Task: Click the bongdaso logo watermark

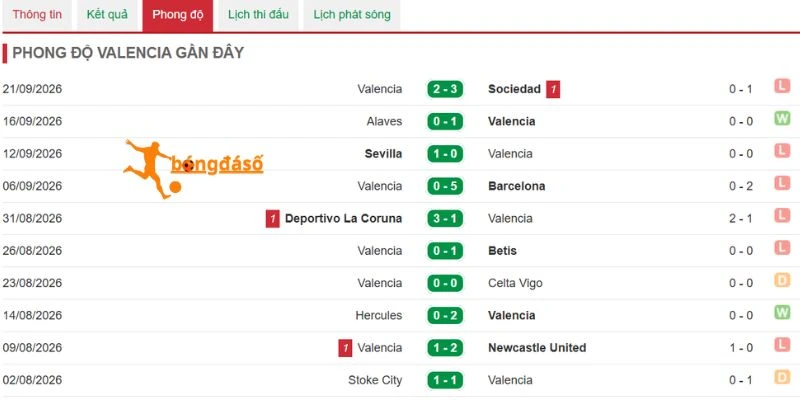Action: pyautogui.click(x=193, y=168)
